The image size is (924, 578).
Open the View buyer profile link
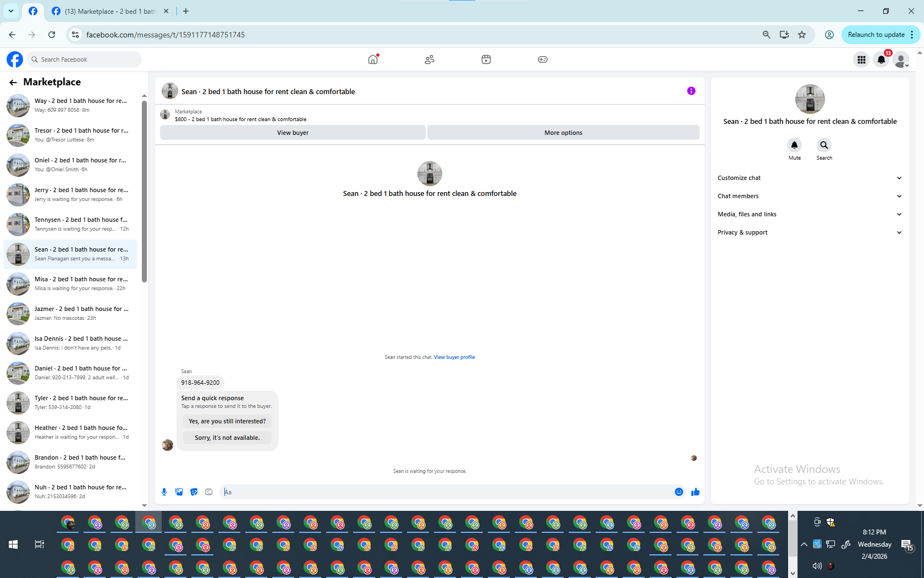tap(454, 357)
